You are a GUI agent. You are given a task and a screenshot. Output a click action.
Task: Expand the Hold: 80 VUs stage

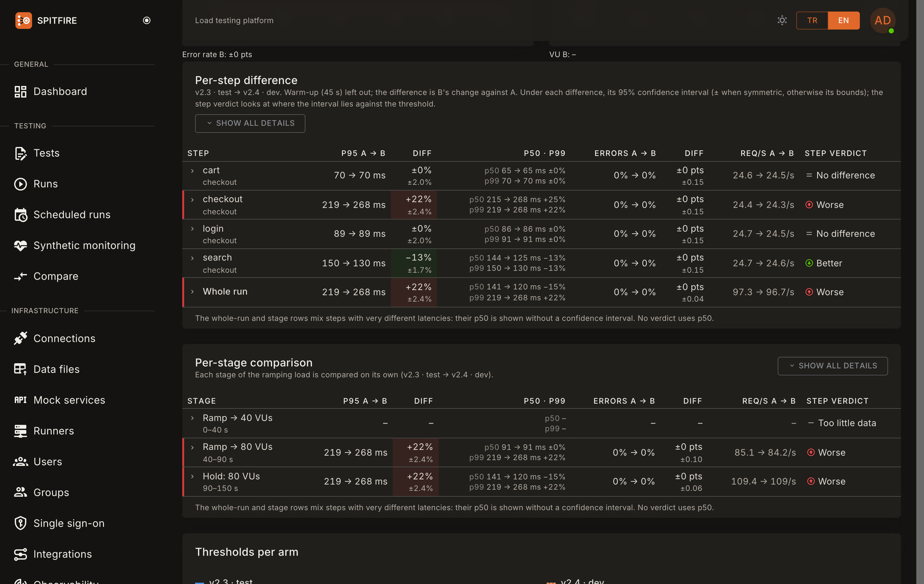tap(193, 477)
